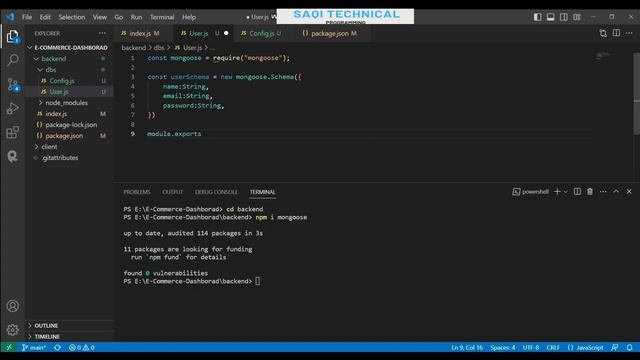This screenshot has height=360, width=640.
Task: Click the synchronize changes icon in status bar
Action: click(58, 347)
